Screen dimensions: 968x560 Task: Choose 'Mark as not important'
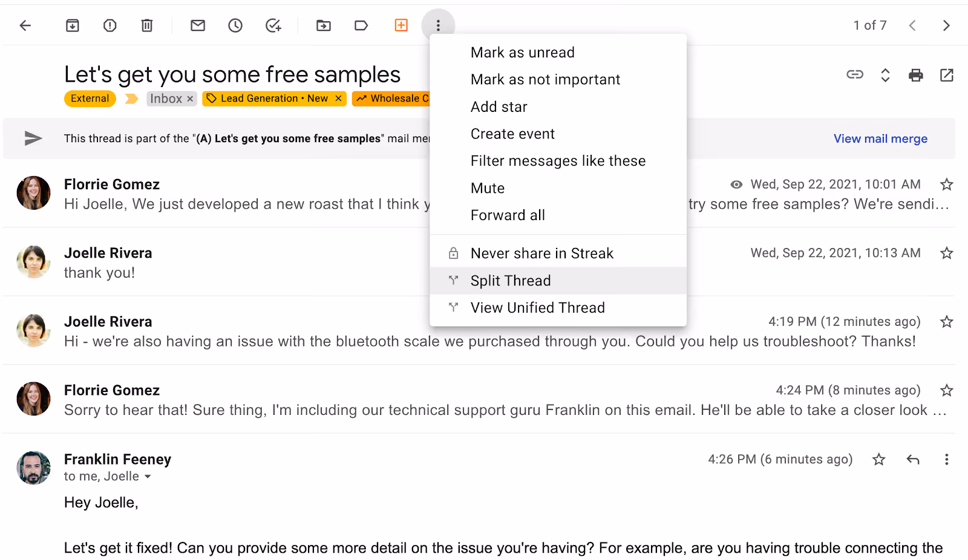[558, 80]
